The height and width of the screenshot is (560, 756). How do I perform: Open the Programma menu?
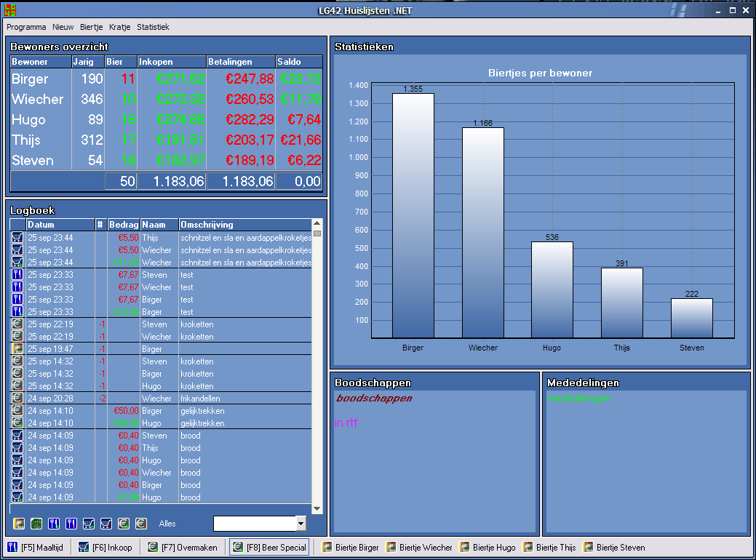coord(26,27)
